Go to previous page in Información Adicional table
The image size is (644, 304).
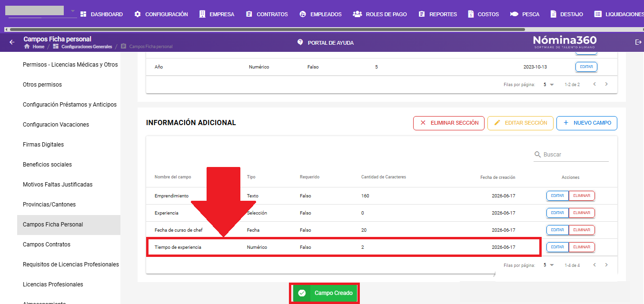coord(594,265)
